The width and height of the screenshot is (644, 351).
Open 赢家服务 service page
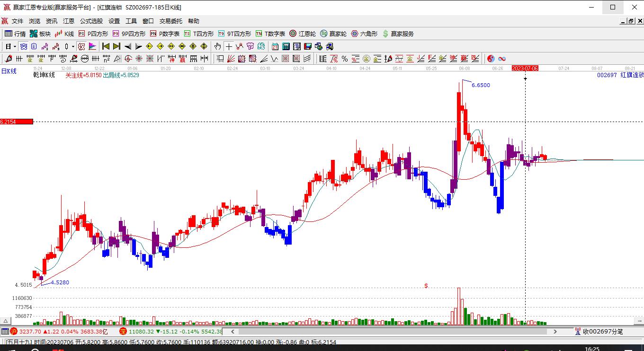pyautogui.click(x=398, y=34)
